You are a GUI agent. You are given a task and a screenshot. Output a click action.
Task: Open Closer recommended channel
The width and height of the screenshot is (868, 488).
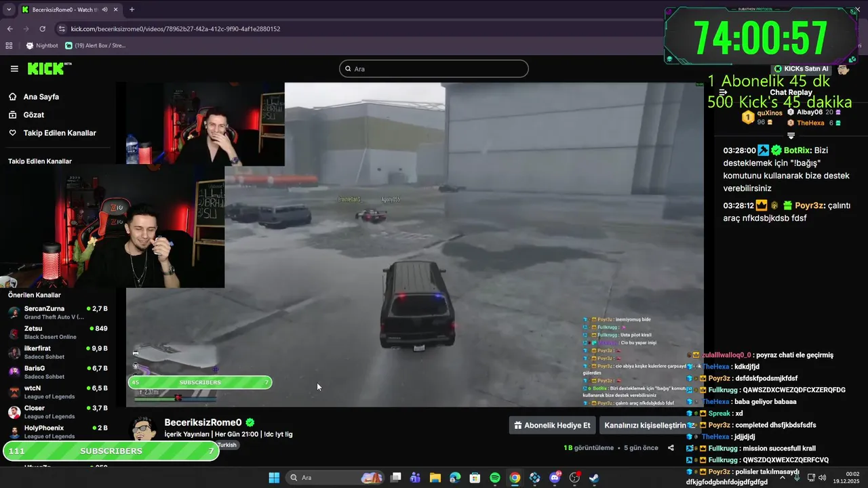pos(58,412)
